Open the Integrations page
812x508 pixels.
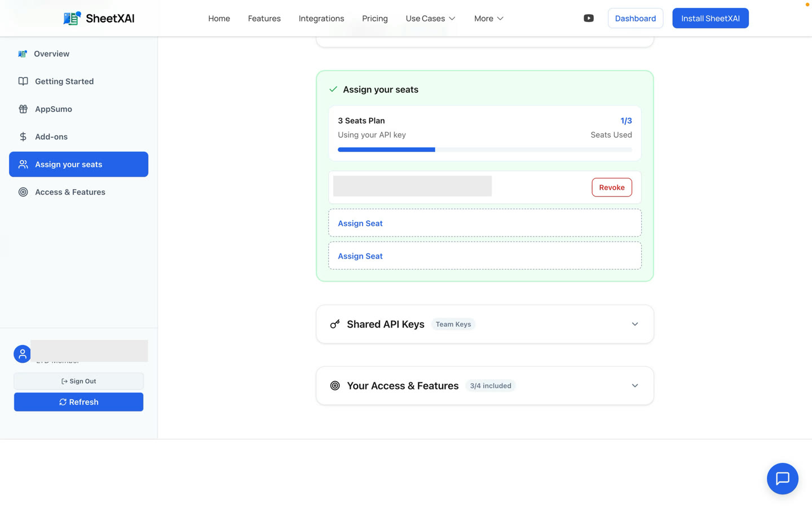[x=321, y=18]
